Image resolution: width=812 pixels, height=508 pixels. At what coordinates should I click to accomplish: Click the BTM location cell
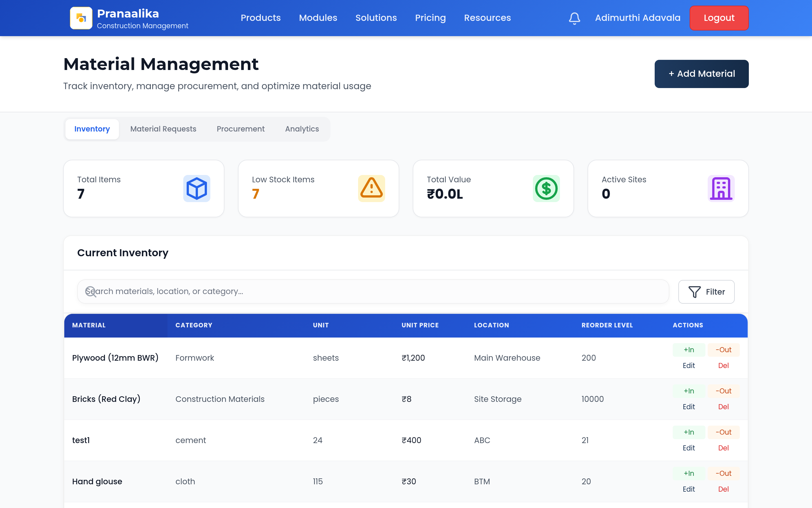(x=482, y=481)
